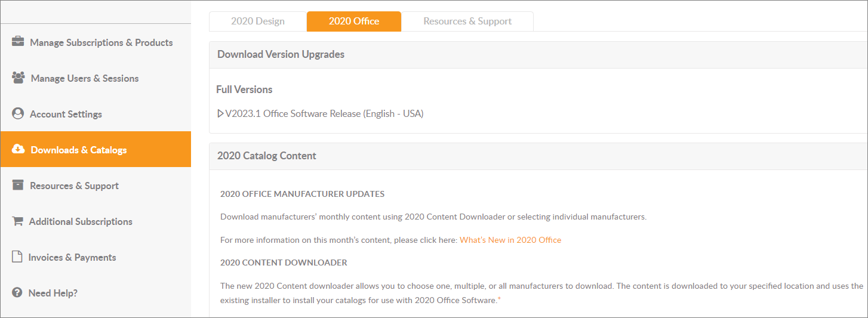The width and height of the screenshot is (868, 318).
Task: Select the 2020 Office tab
Action: click(354, 21)
